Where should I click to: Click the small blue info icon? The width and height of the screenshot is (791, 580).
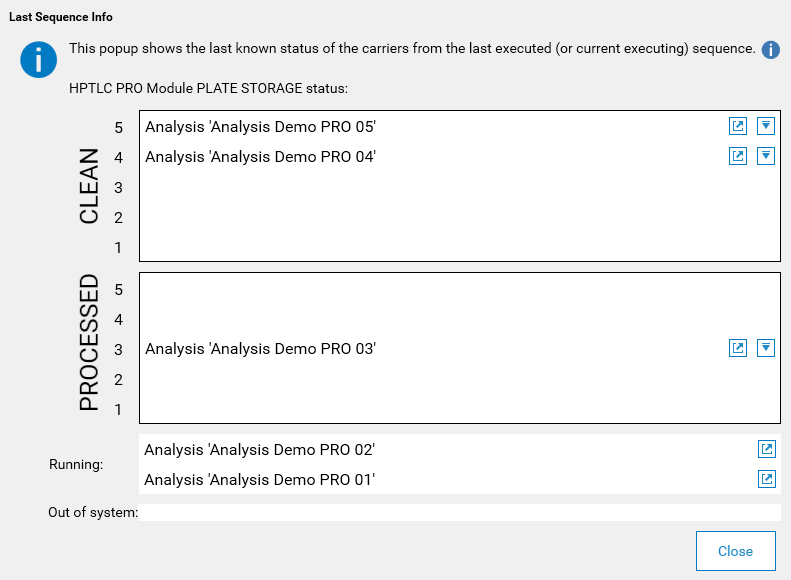[770, 49]
